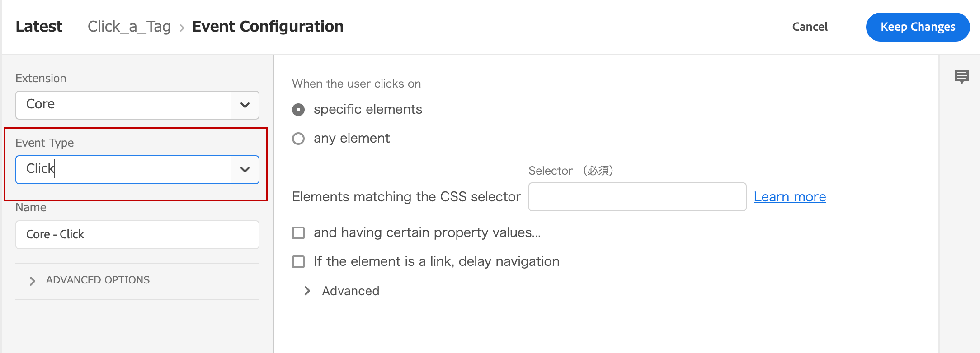Viewport: 980px width, 353px height.
Task: Click the Event Configuration breadcrumb title
Action: pyautogui.click(x=268, y=27)
